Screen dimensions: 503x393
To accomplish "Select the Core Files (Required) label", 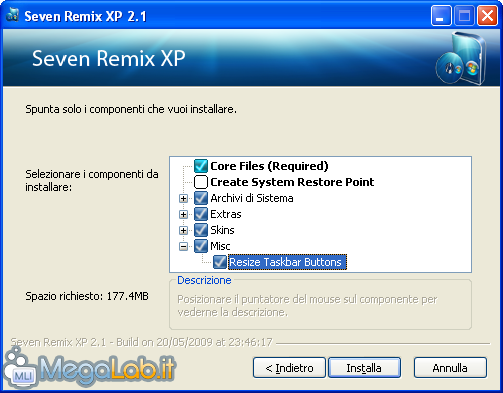I will [269, 166].
